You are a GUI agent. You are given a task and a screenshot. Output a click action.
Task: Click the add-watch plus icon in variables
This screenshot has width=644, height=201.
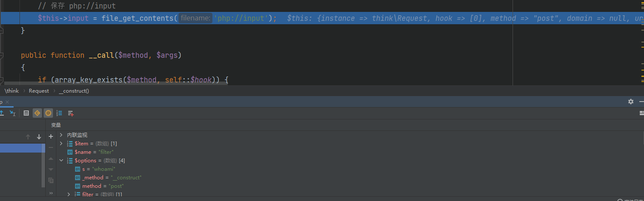(x=51, y=136)
